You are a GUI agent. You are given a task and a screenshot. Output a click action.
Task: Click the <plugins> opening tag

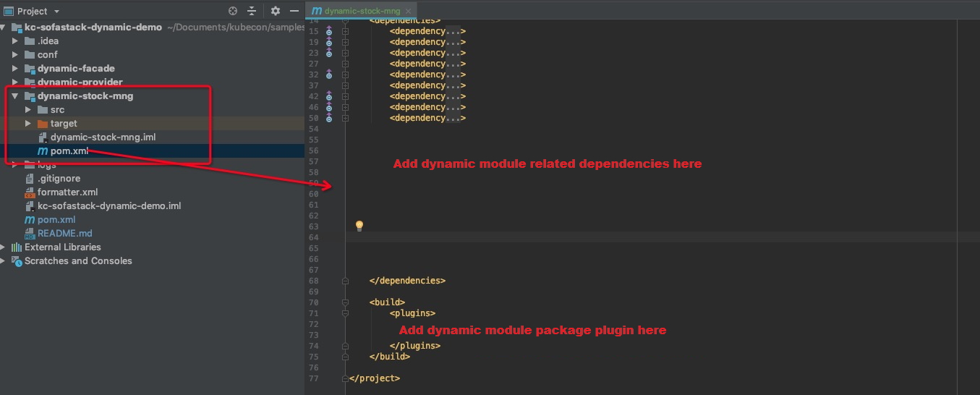[x=412, y=313]
